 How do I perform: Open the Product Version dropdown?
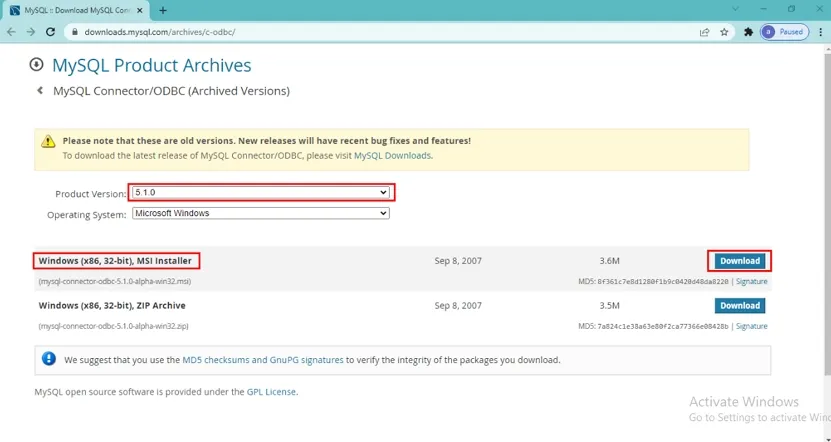pyautogui.click(x=261, y=192)
